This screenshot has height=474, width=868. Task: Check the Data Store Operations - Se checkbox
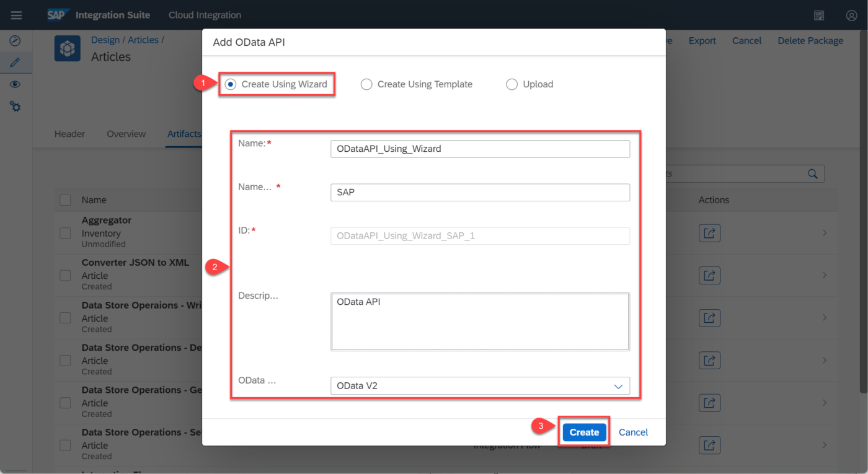click(x=65, y=445)
